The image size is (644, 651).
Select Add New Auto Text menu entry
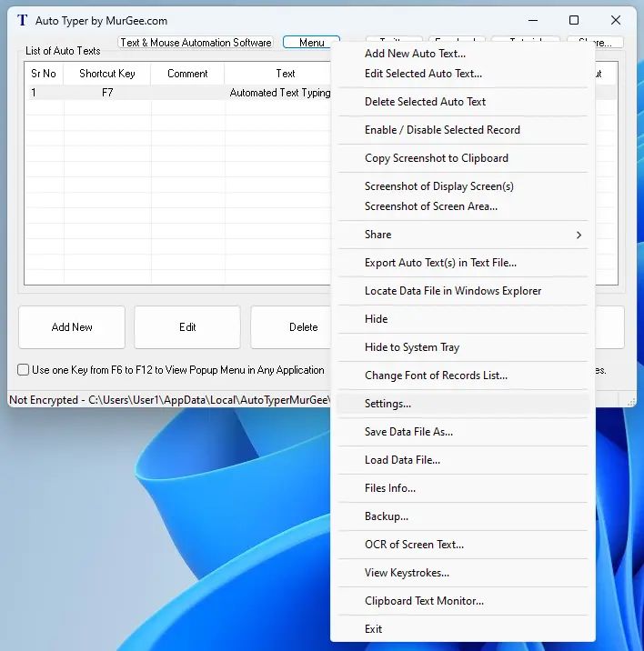pyautogui.click(x=463, y=54)
